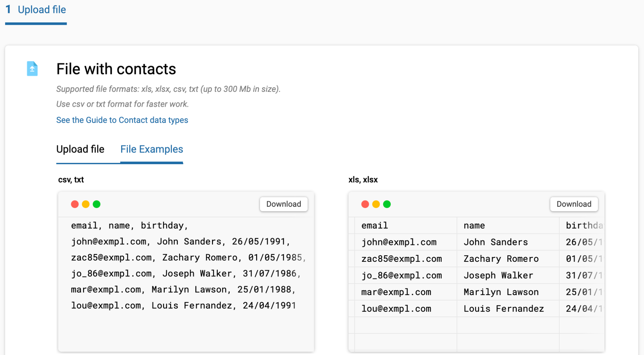This screenshot has width=644, height=355.
Task: Click yellow dot in xlsx example window
Action: click(376, 204)
